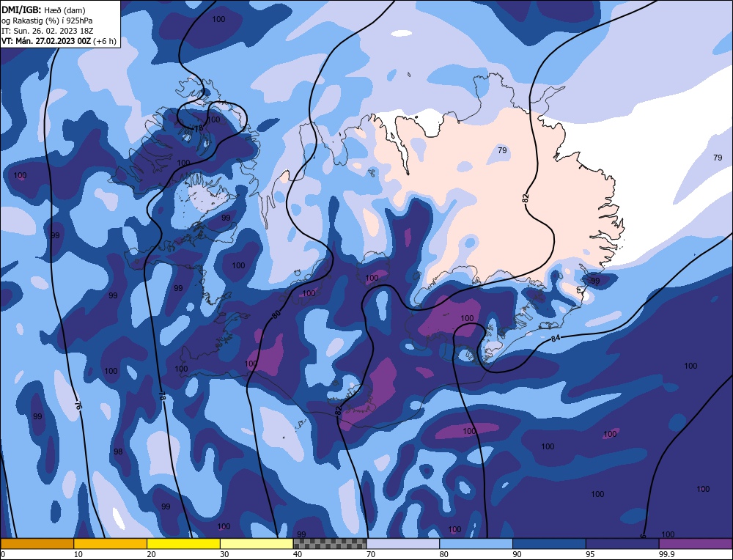
Task: Click the '95' legend scale value
Action: (590, 554)
